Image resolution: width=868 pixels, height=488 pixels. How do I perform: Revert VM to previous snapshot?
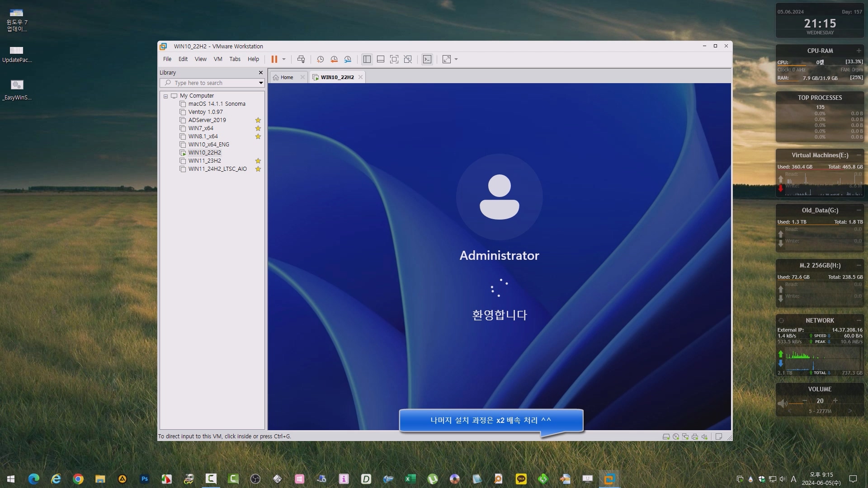click(334, 59)
